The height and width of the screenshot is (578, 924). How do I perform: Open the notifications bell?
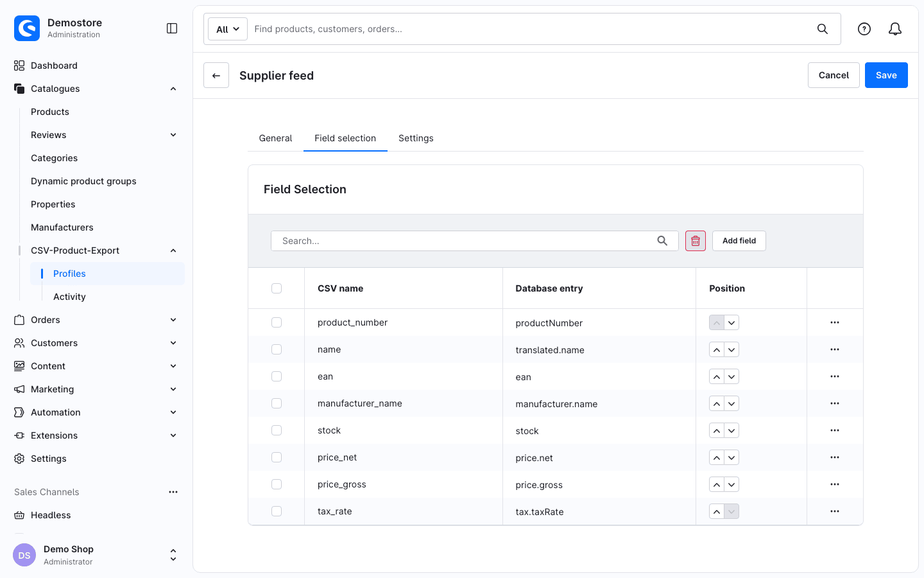pos(895,29)
